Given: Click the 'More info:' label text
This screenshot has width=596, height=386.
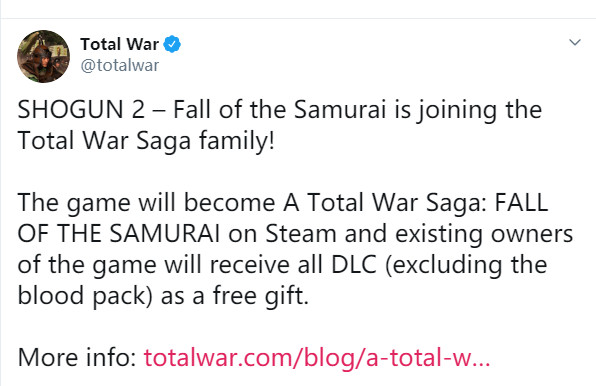Looking at the screenshot, I should click(77, 358).
